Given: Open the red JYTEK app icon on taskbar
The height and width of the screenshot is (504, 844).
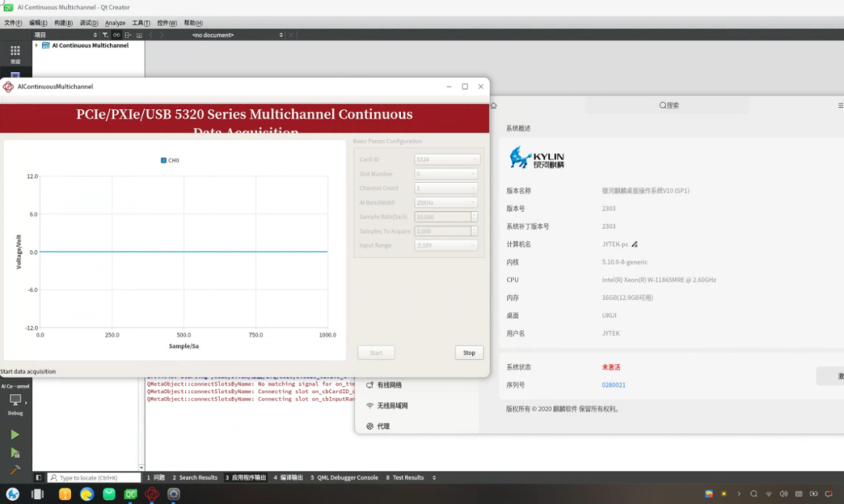Looking at the screenshot, I should 152,494.
